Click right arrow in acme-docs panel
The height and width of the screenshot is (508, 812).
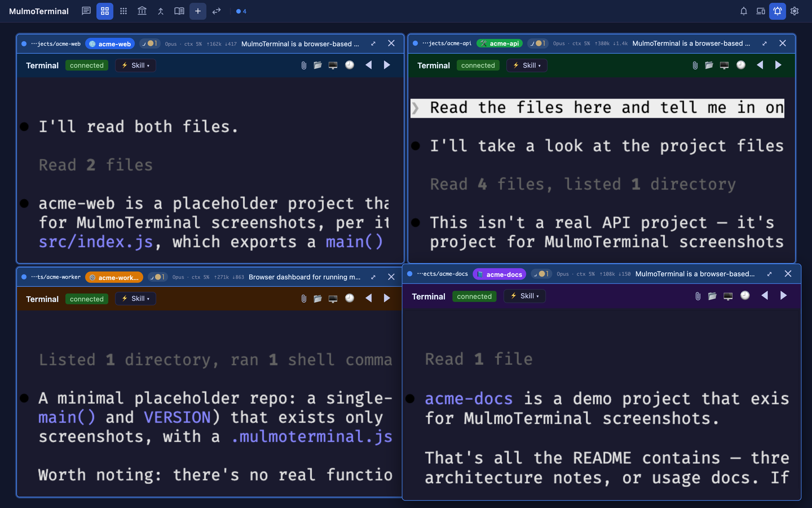(x=784, y=295)
